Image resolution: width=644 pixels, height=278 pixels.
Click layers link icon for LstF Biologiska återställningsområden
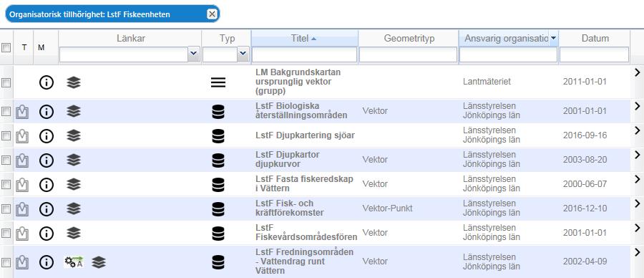coord(74,112)
